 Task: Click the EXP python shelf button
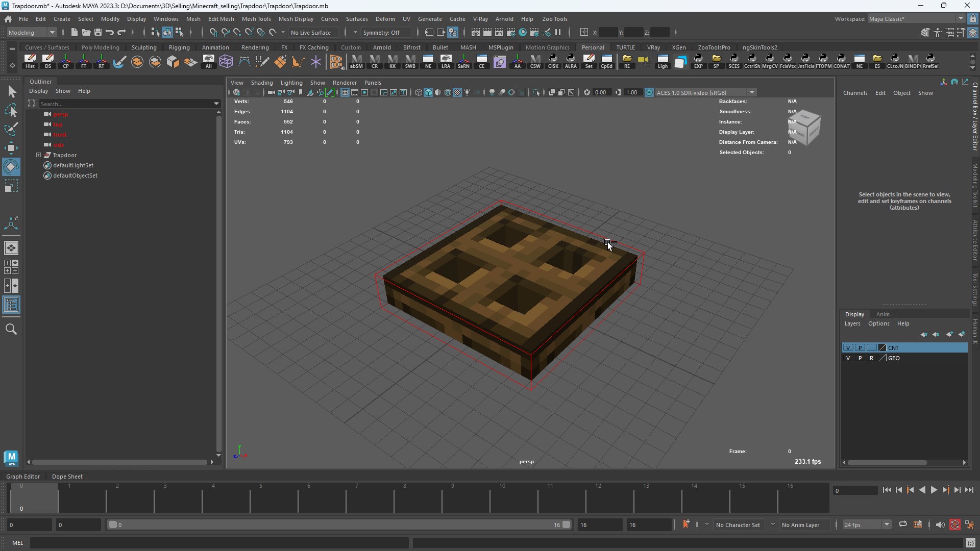coord(698,61)
